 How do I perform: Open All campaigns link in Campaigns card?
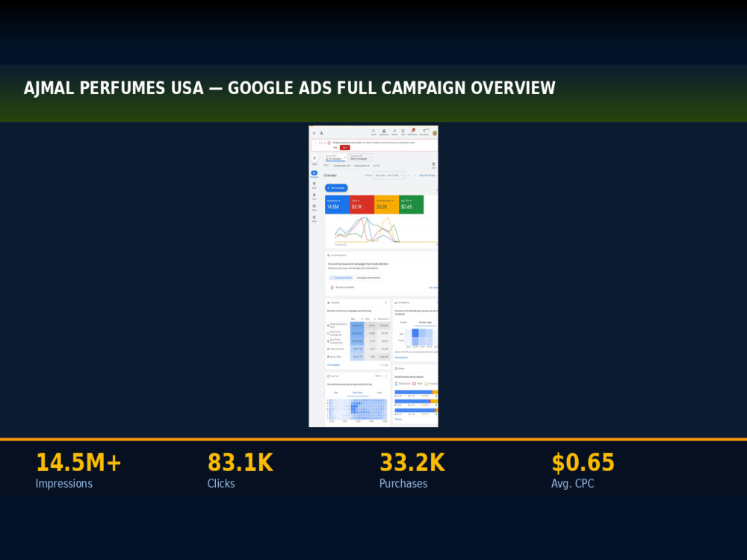[x=333, y=365]
